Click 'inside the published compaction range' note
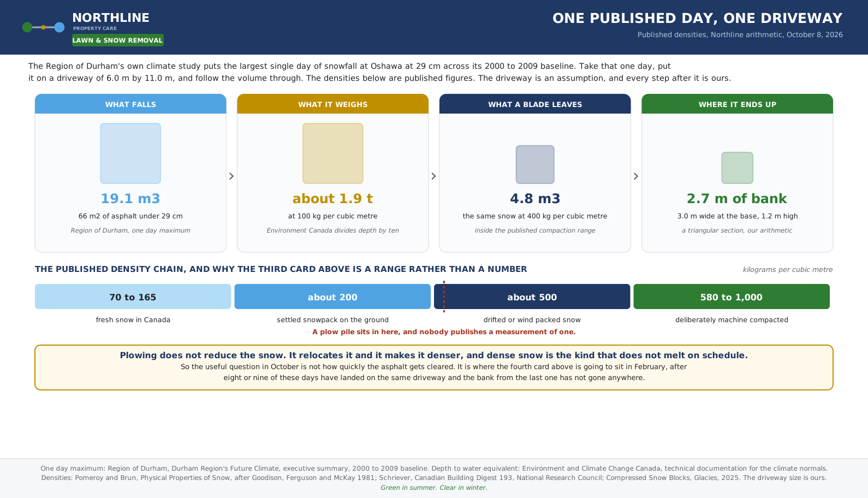This screenshot has width=868, height=498. tap(535, 230)
